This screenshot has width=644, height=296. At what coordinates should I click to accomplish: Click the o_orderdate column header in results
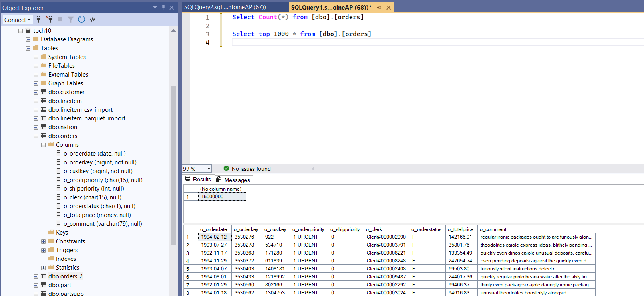pos(215,229)
